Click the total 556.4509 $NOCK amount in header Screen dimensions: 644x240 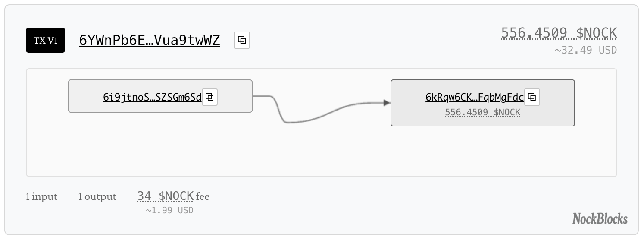coord(559,33)
